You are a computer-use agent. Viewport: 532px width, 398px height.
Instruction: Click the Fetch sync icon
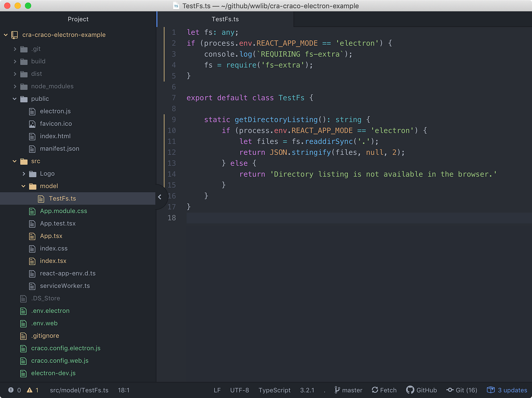tap(375, 390)
